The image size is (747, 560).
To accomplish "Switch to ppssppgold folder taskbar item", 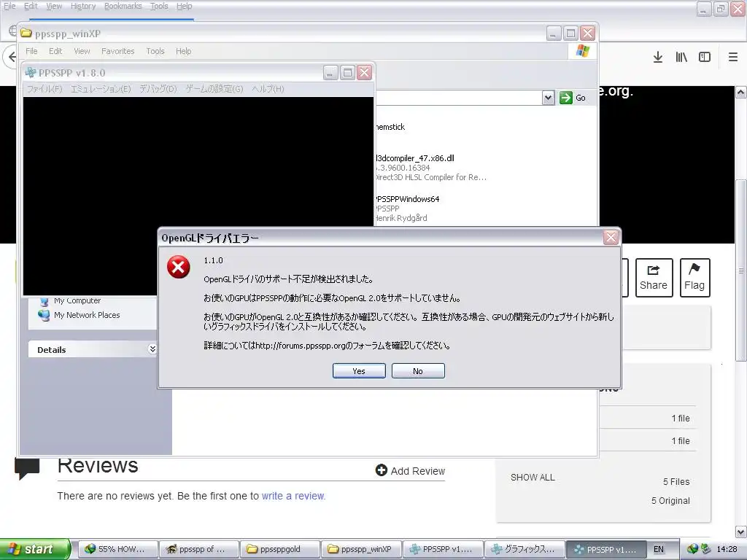I will pyautogui.click(x=280, y=549).
